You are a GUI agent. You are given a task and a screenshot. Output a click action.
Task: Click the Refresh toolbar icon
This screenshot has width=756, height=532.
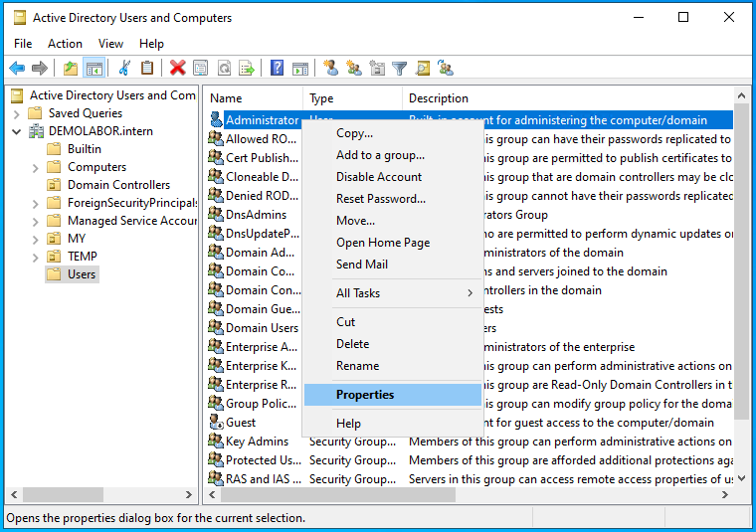point(224,68)
